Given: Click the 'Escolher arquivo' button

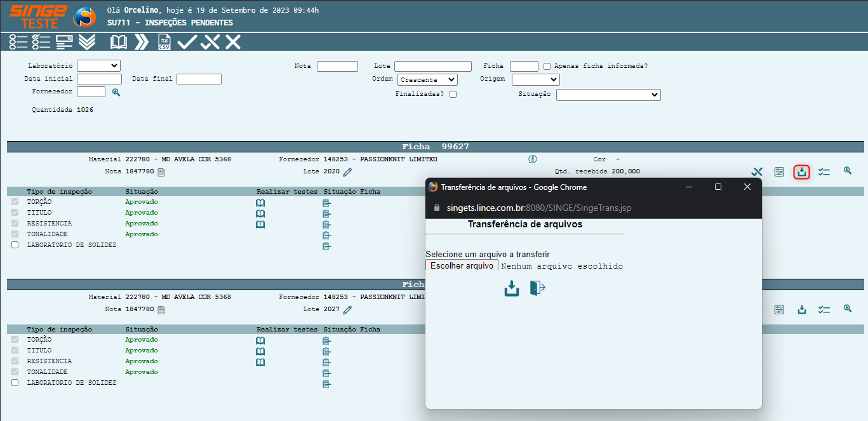Looking at the screenshot, I should [462, 266].
